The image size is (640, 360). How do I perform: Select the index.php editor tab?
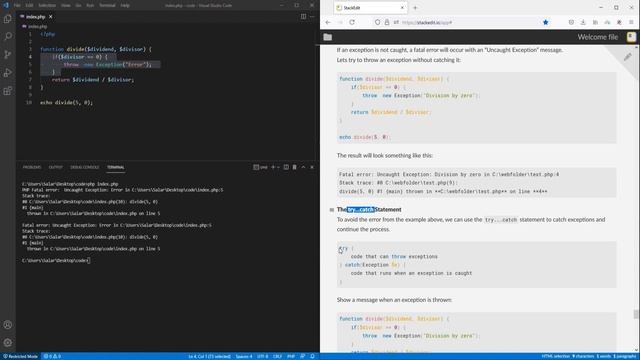coord(36,17)
